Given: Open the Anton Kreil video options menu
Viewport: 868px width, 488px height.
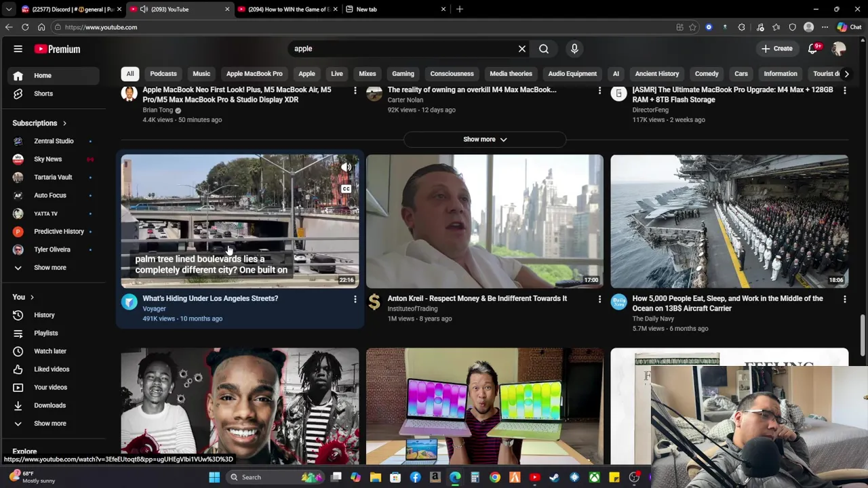Looking at the screenshot, I should coord(599,299).
